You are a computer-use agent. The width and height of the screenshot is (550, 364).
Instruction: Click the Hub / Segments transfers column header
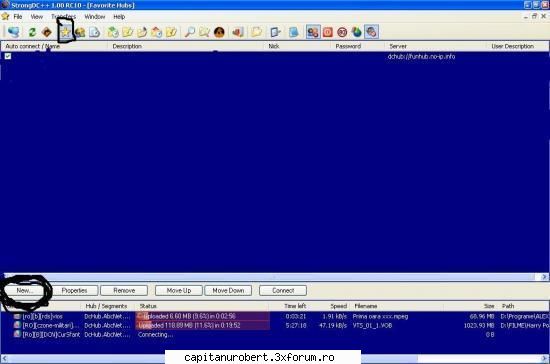pyautogui.click(x=109, y=306)
